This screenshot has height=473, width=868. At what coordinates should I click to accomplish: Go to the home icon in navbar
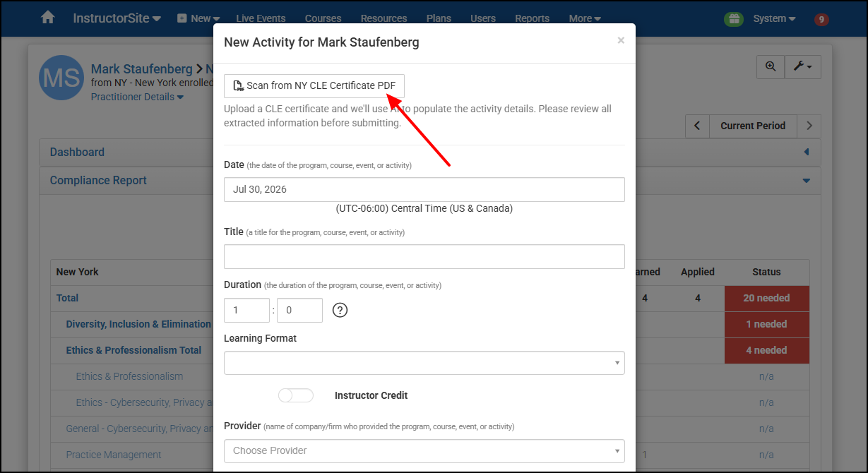[x=48, y=18]
